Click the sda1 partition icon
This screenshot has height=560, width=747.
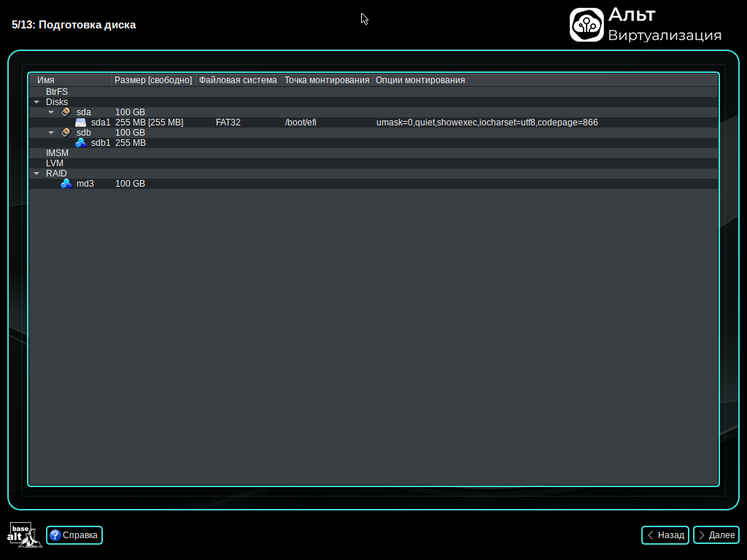pos(80,122)
